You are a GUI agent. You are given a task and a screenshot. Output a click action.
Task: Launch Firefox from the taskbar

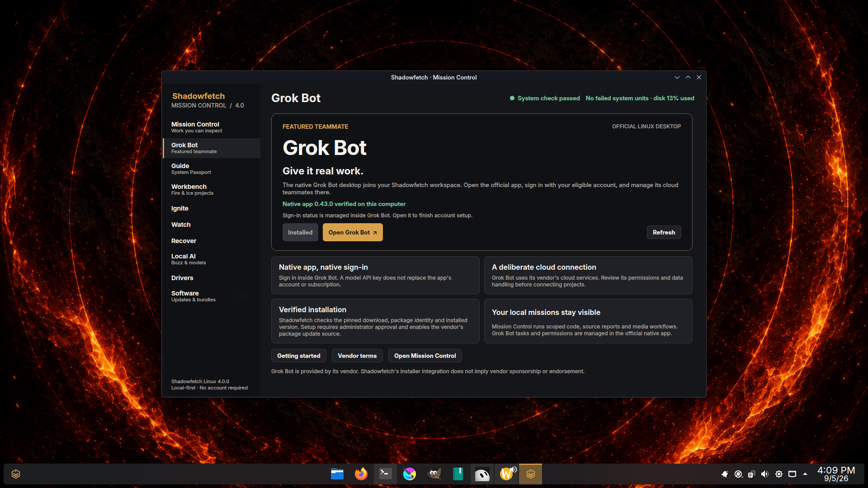361,474
